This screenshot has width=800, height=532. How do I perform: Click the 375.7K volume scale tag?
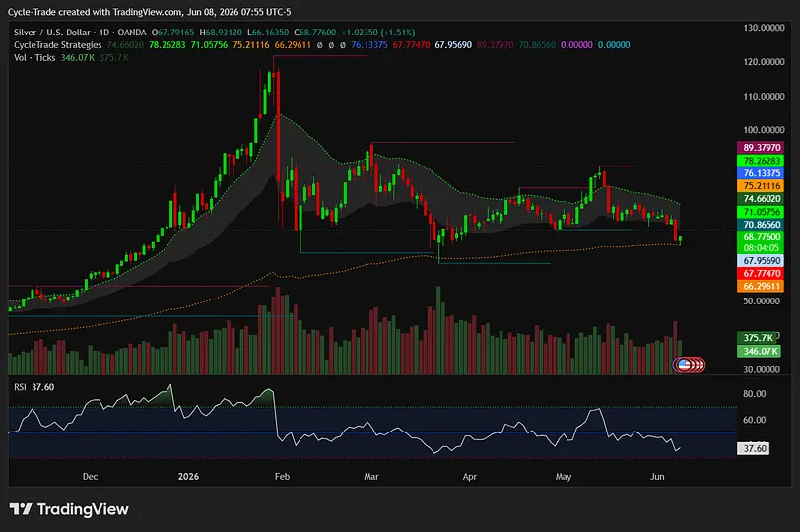[758, 338]
